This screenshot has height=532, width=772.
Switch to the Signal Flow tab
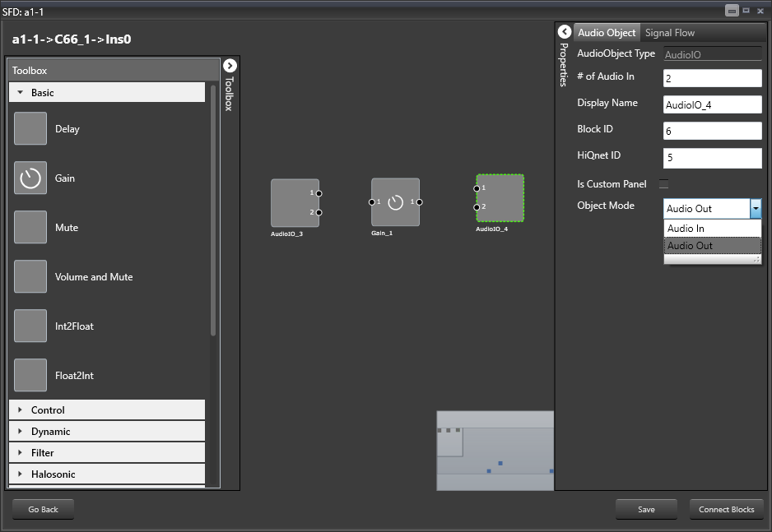click(x=670, y=32)
